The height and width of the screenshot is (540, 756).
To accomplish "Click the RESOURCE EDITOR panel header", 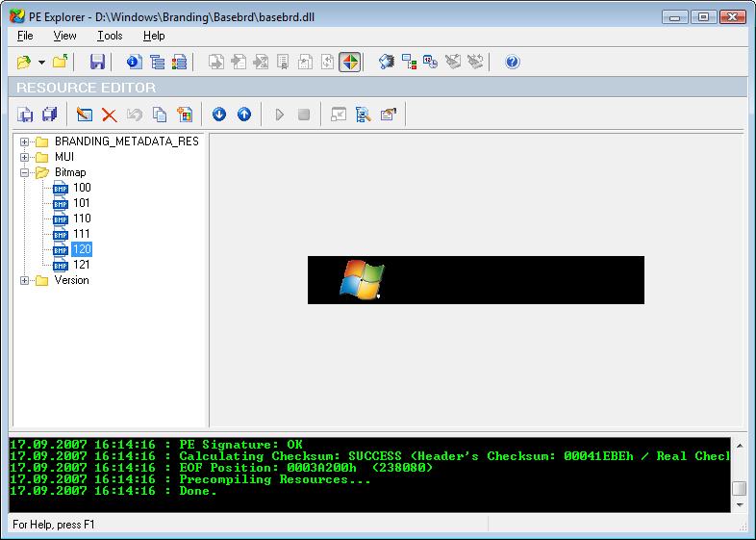I will 377,88.
